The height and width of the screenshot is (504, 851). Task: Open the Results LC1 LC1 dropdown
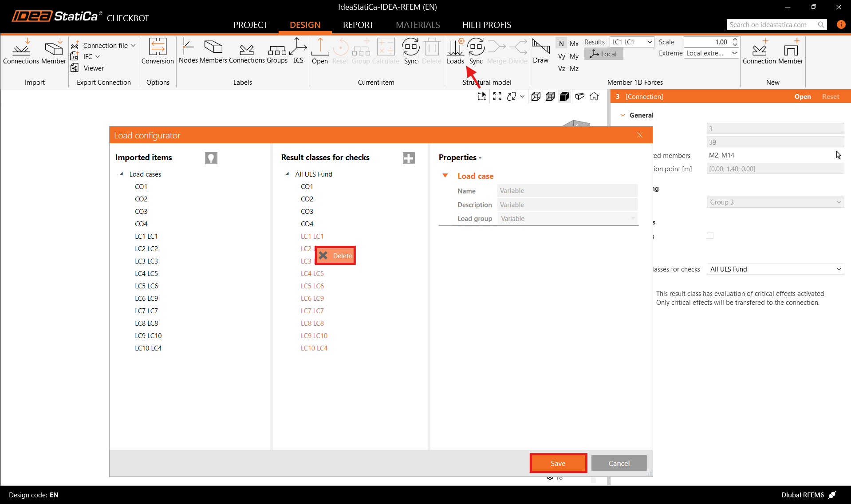click(x=632, y=42)
